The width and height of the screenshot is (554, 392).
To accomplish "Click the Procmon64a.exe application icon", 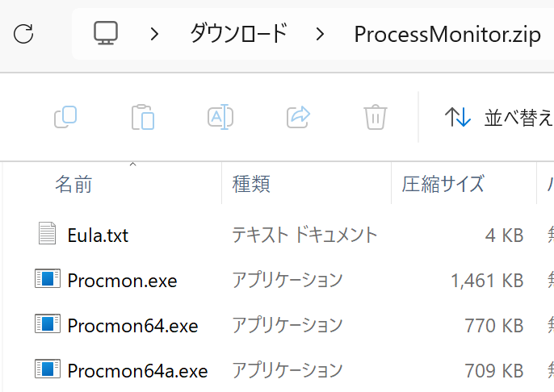I will click(x=48, y=369).
